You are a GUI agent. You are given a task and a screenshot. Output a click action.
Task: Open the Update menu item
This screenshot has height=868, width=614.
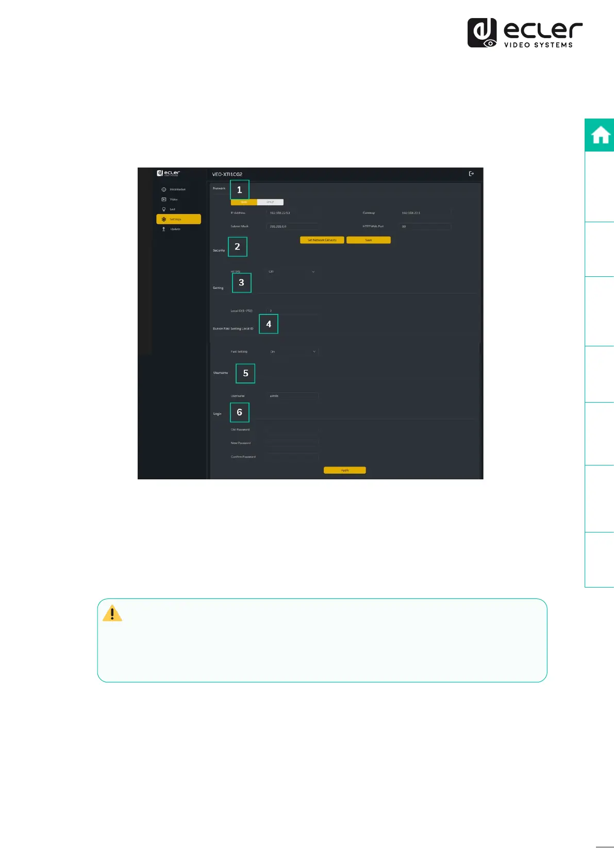click(x=175, y=229)
